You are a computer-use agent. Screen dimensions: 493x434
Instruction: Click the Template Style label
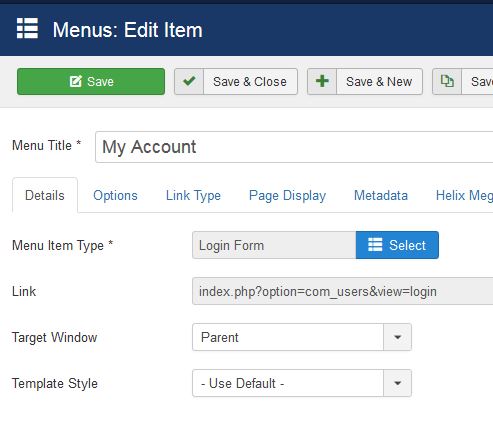click(x=55, y=383)
